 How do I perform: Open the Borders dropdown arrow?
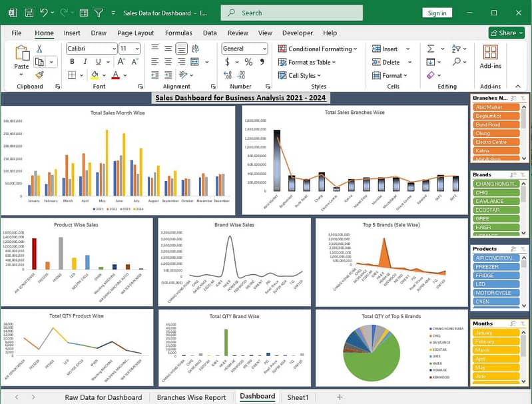[x=81, y=75]
